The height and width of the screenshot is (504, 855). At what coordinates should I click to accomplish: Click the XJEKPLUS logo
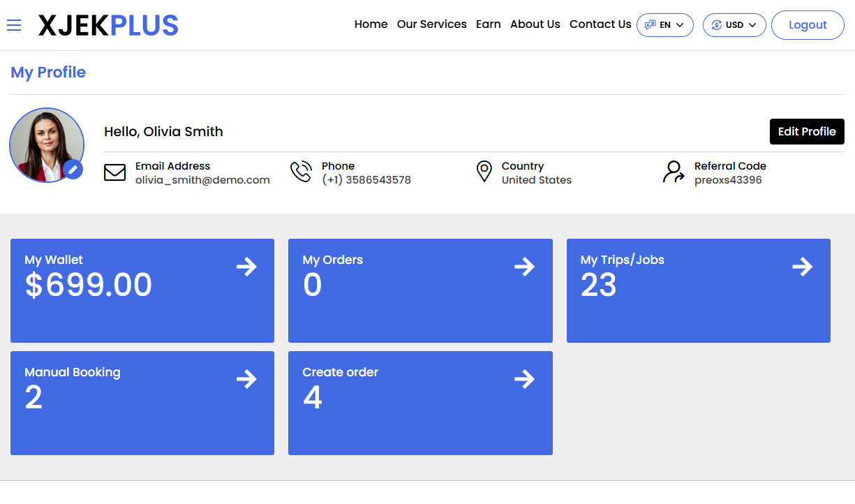[108, 25]
